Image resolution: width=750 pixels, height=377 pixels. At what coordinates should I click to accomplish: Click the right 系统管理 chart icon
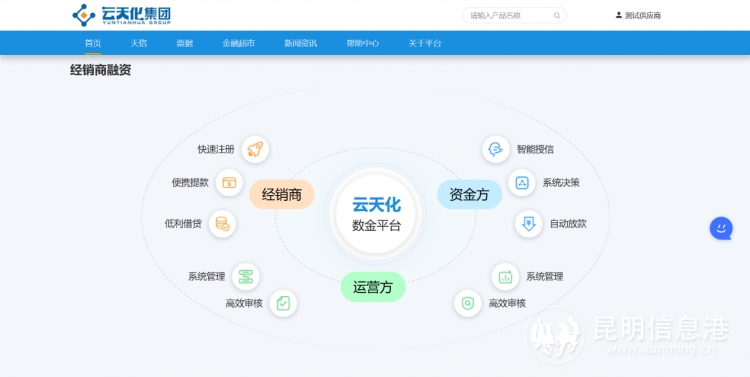(505, 277)
